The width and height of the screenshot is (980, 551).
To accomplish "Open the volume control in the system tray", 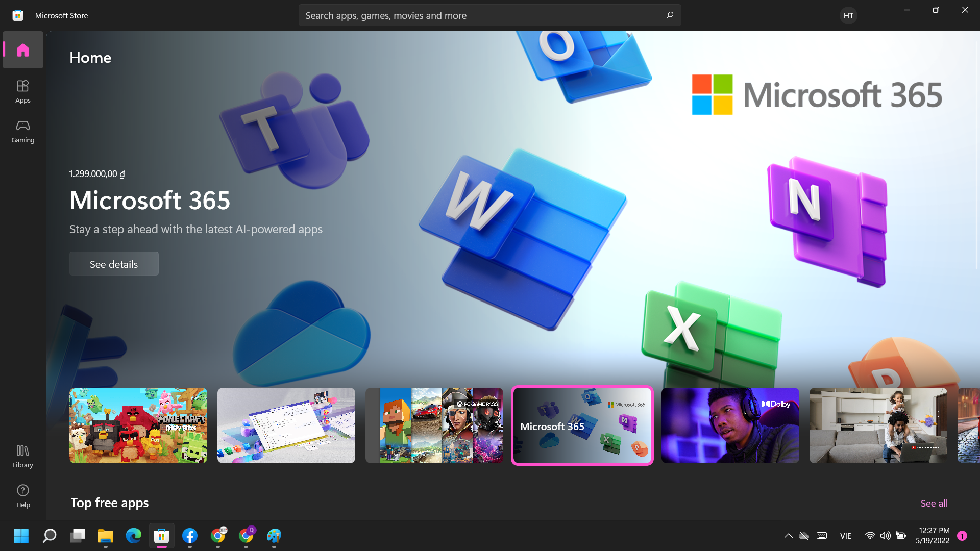I will click(x=885, y=536).
